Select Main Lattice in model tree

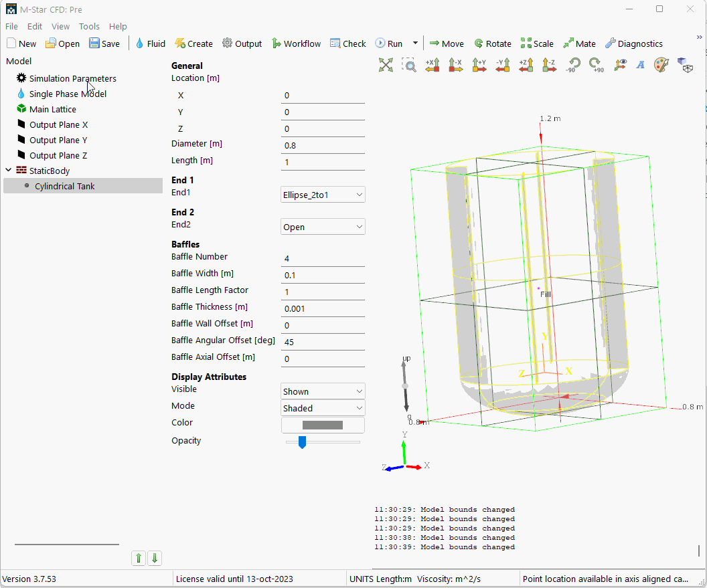point(53,109)
